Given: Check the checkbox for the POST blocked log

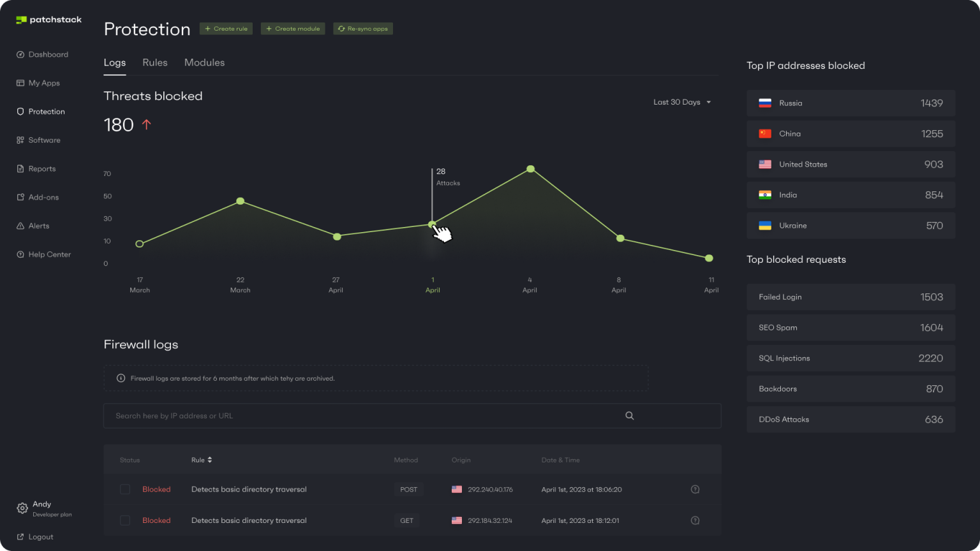Looking at the screenshot, I should pos(125,490).
